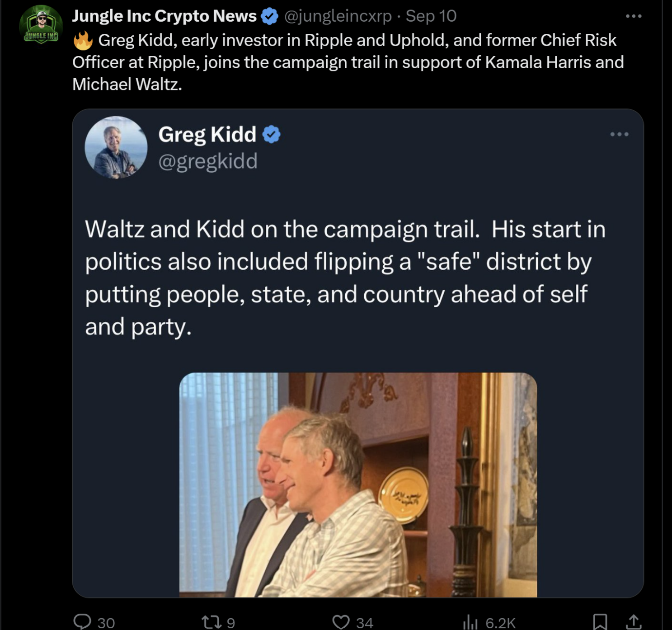Open tweet analytics via the views icon
This screenshot has height=630, width=672.
(x=470, y=623)
